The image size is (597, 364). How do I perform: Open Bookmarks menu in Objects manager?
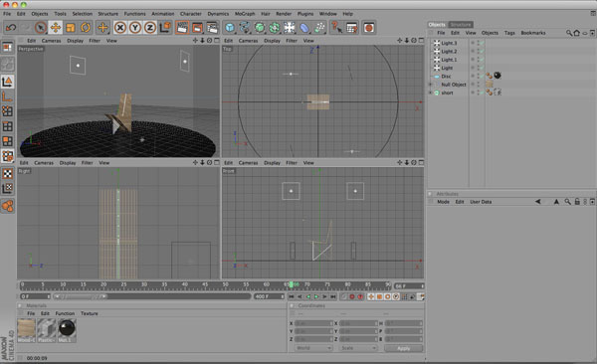tap(533, 33)
